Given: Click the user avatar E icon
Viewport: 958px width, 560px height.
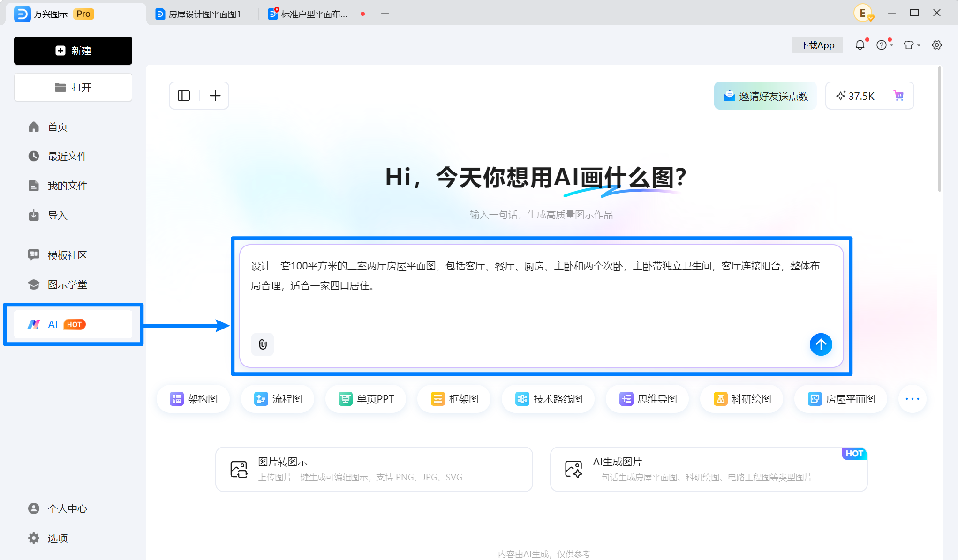Looking at the screenshot, I should [863, 13].
